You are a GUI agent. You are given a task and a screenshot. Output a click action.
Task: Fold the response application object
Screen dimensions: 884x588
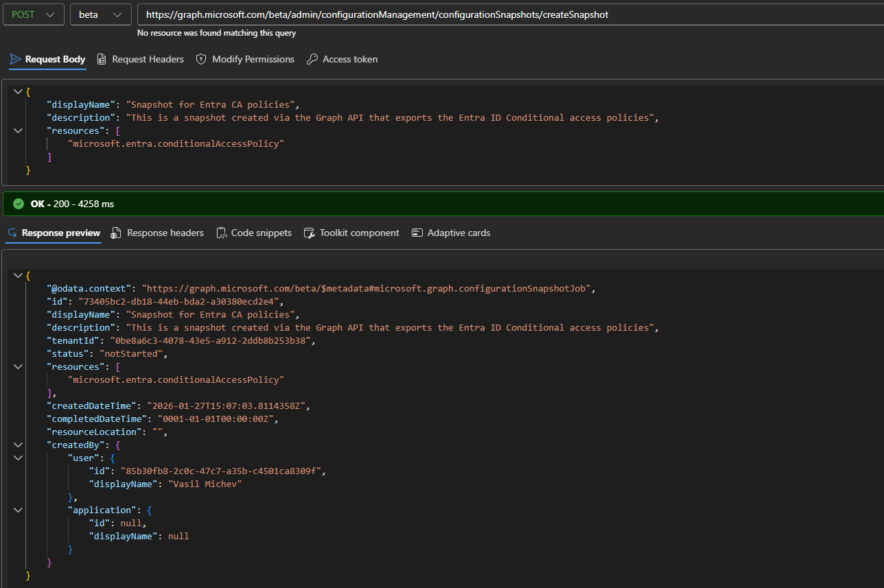coord(18,510)
